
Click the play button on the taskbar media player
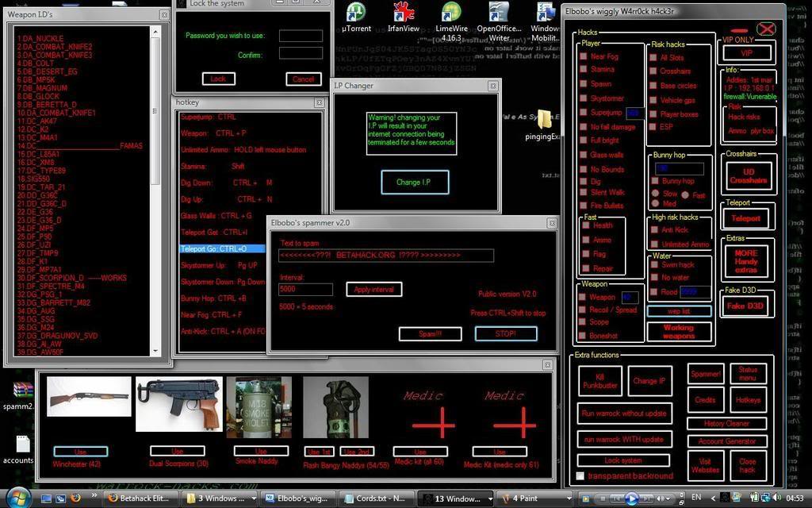pyautogui.click(x=630, y=498)
